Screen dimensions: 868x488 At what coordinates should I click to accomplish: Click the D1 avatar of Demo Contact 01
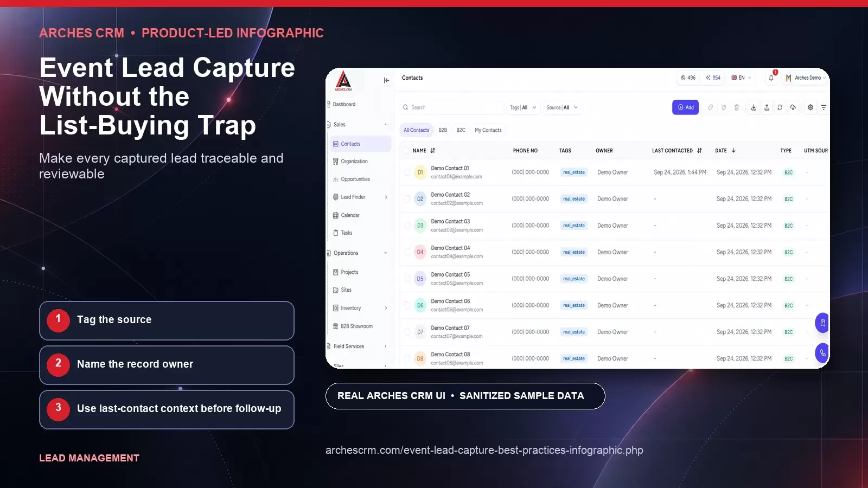[x=420, y=172]
